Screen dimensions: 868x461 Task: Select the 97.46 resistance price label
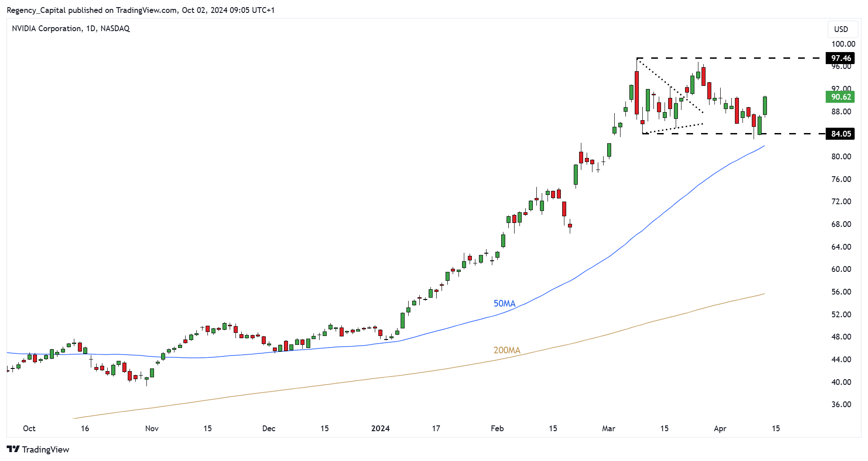841,58
